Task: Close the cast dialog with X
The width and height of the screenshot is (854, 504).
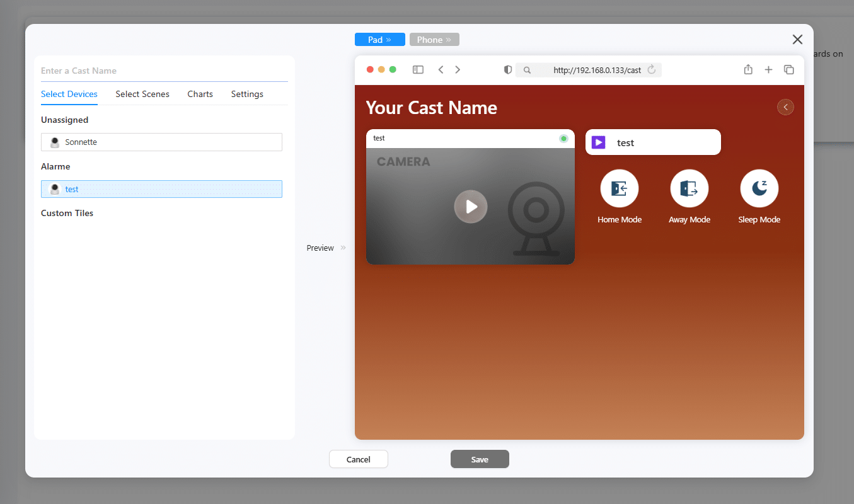Action: (797, 40)
